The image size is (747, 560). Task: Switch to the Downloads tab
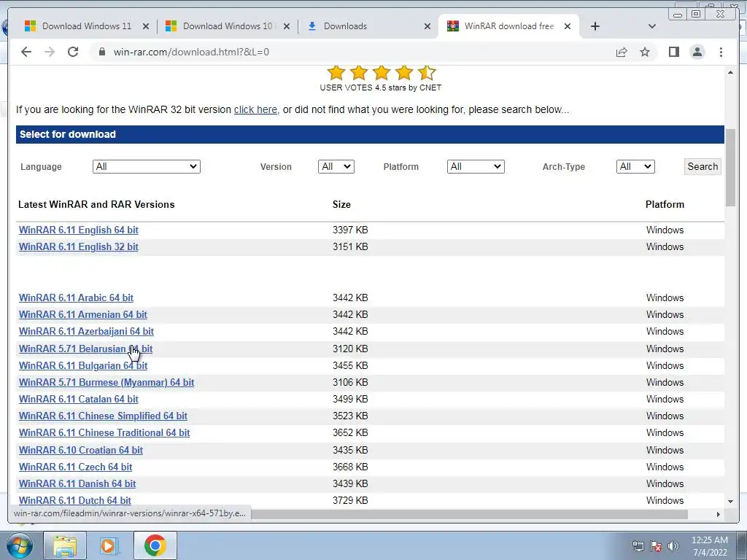point(345,26)
